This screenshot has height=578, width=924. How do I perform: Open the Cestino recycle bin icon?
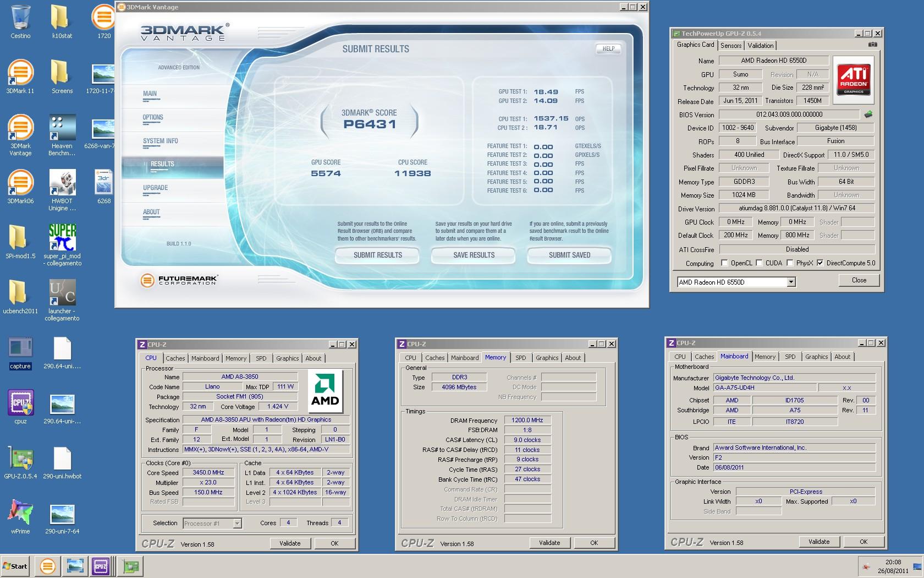point(20,22)
